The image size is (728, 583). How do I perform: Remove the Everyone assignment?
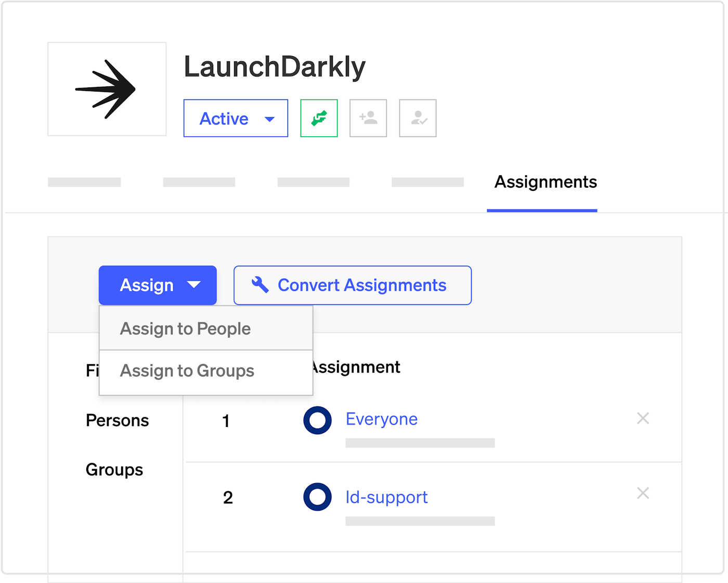643,418
